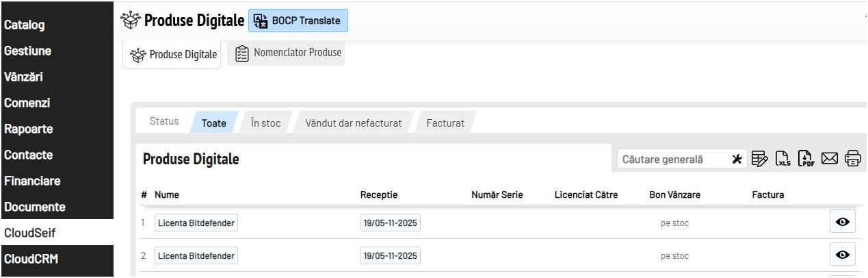Click the Produse Digitale box icon in header
This screenshot has height=278, width=868.
click(130, 21)
